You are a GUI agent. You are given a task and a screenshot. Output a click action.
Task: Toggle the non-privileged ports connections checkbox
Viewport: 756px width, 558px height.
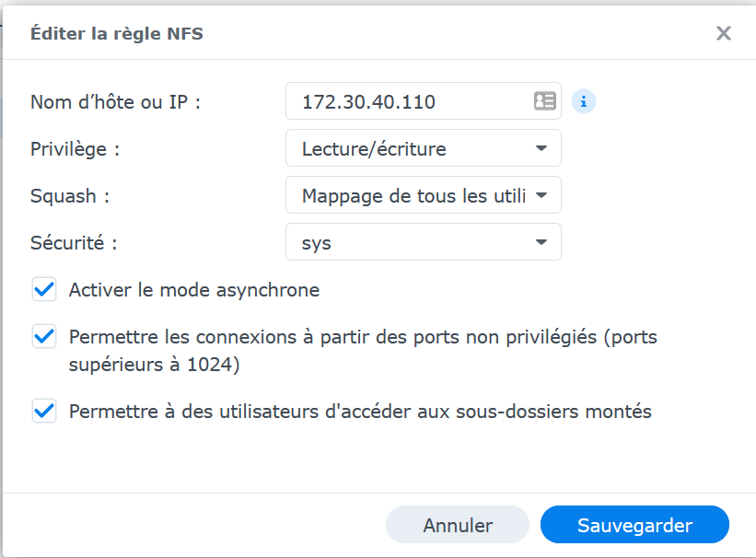[44, 337]
